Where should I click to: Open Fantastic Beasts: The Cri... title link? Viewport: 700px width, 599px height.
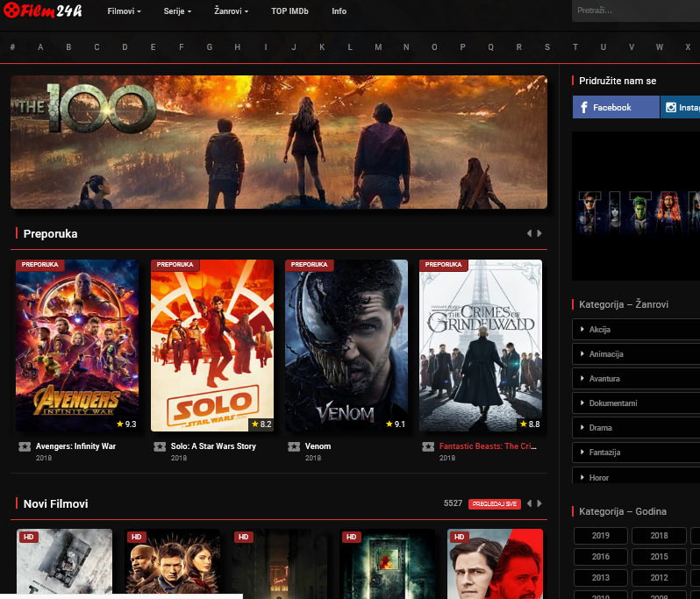488,446
